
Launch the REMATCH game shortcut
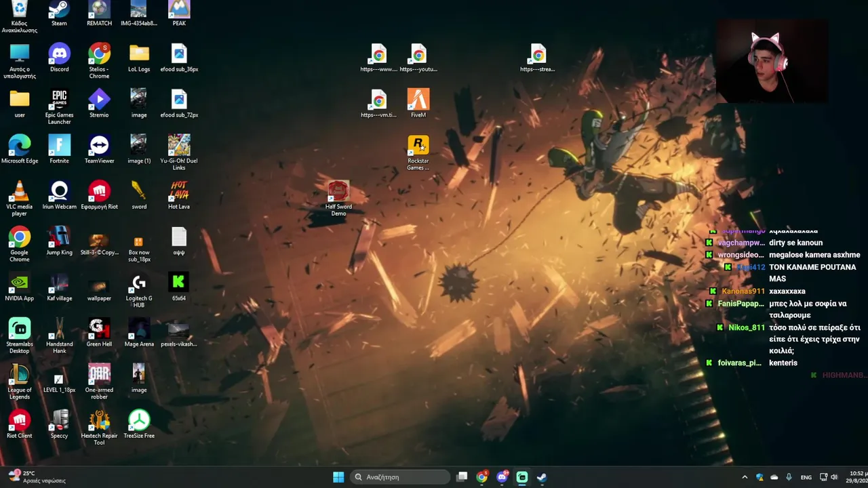(x=99, y=14)
